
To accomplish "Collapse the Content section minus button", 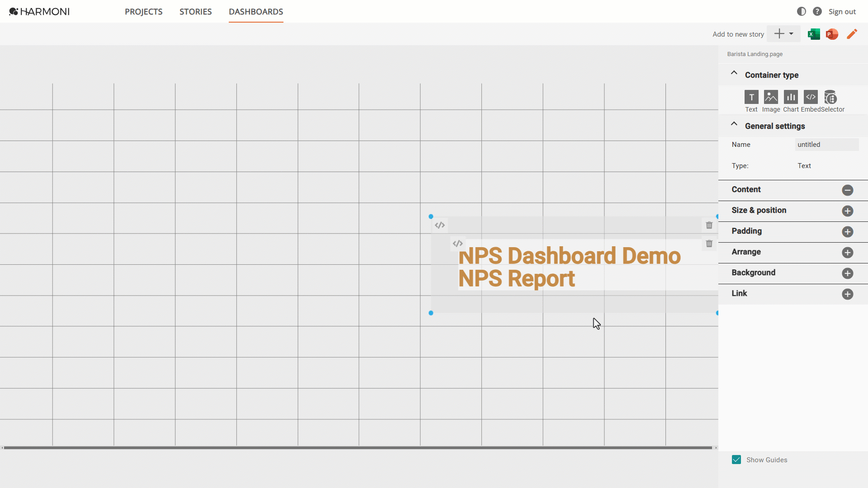I will click(848, 190).
